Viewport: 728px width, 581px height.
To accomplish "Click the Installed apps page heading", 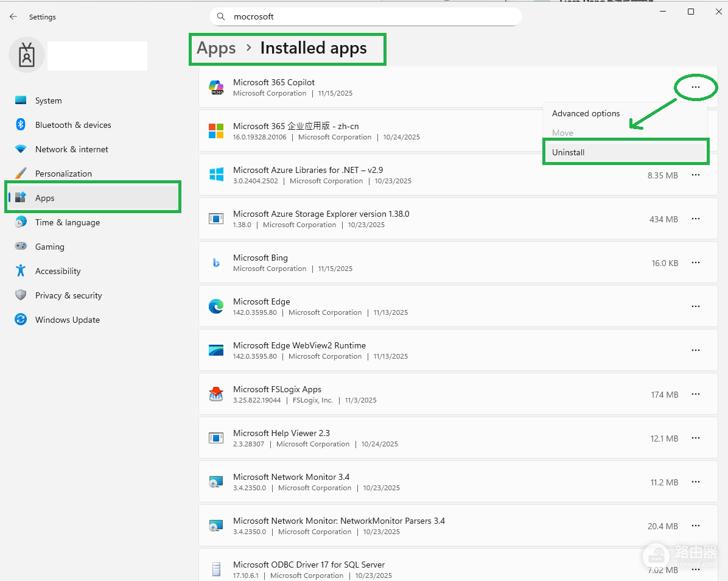I will click(313, 48).
